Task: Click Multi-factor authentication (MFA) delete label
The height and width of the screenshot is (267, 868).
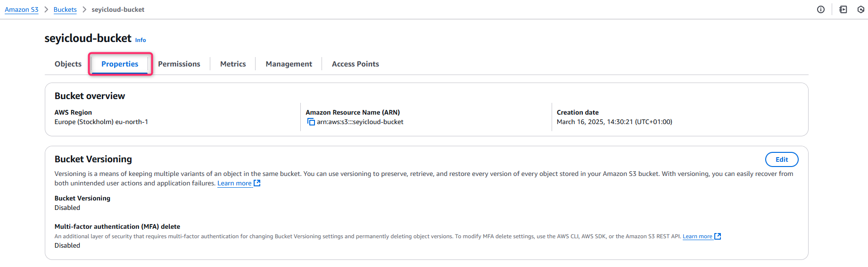Action: [117, 226]
